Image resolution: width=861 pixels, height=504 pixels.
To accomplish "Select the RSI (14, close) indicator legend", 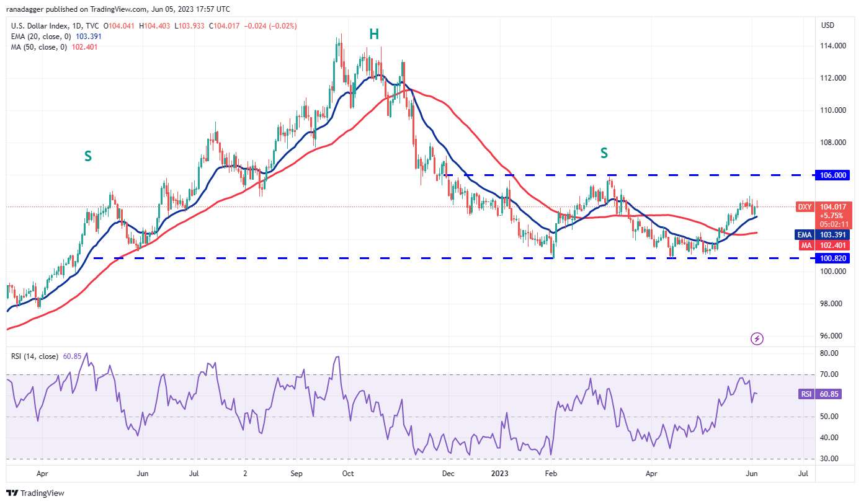I will coord(35,356).
